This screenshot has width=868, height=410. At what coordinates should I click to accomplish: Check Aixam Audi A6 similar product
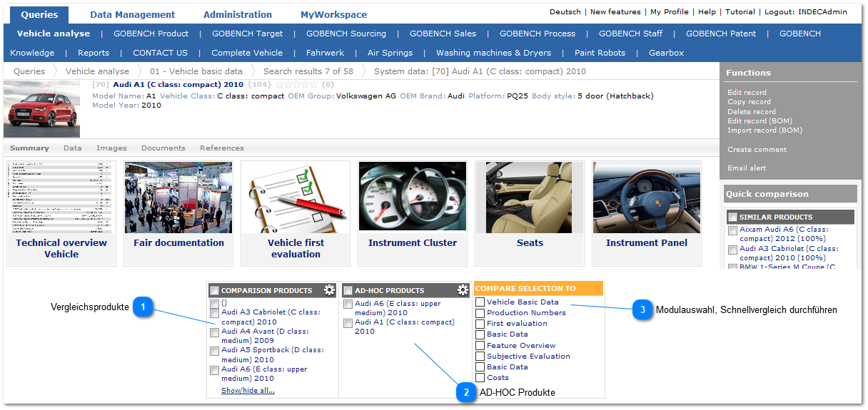(x=732, y=231)
